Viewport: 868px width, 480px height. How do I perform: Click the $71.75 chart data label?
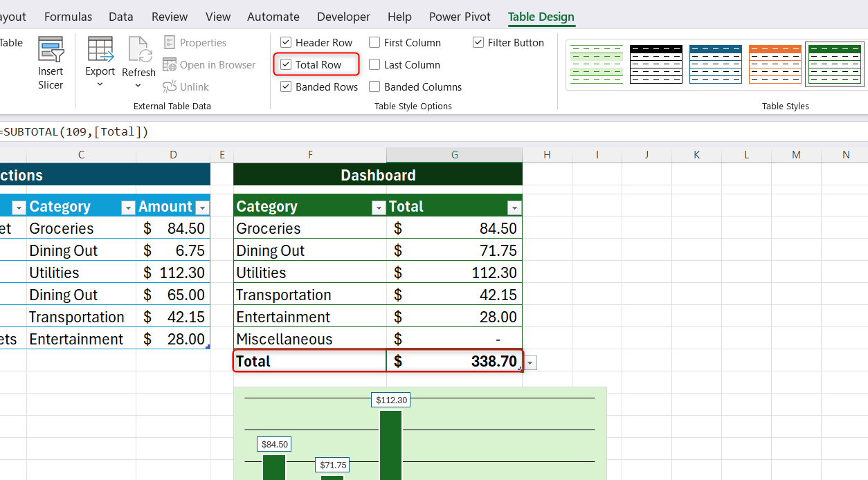pos(333,465)
